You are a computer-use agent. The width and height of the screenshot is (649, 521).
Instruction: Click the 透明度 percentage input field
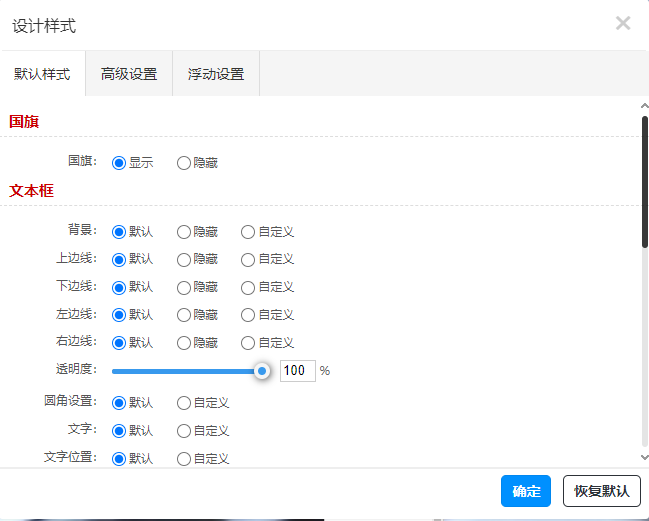point(298,371)
